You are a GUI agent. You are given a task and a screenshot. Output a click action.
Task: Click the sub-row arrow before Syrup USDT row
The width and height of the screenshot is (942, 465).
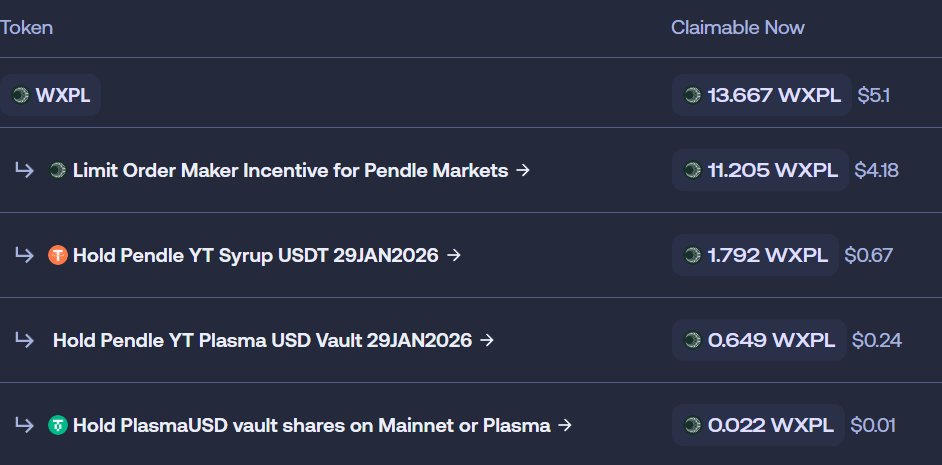pyautogui.click(x=24, y=255)
